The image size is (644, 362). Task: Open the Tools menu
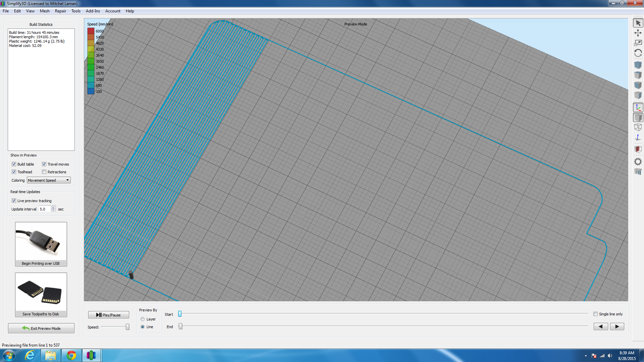click(x=76, y=11)
